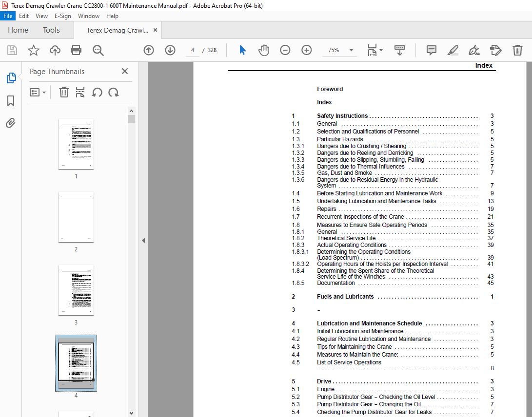Viewport: 532px width, 417px height.
Task: Switch to the Tools tab
Action: pos(51,30)
